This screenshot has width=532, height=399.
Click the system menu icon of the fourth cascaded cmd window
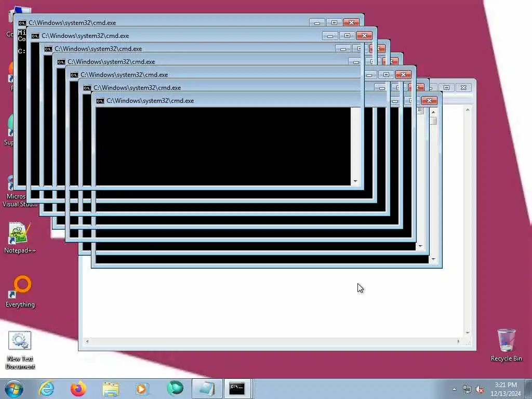coord(61,62)
